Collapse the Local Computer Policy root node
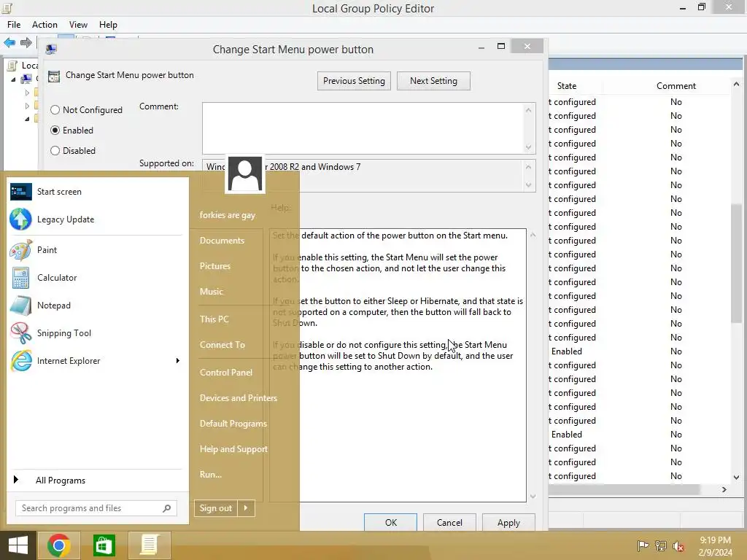This screenshot has height=560, width=747. pos(13,79)
